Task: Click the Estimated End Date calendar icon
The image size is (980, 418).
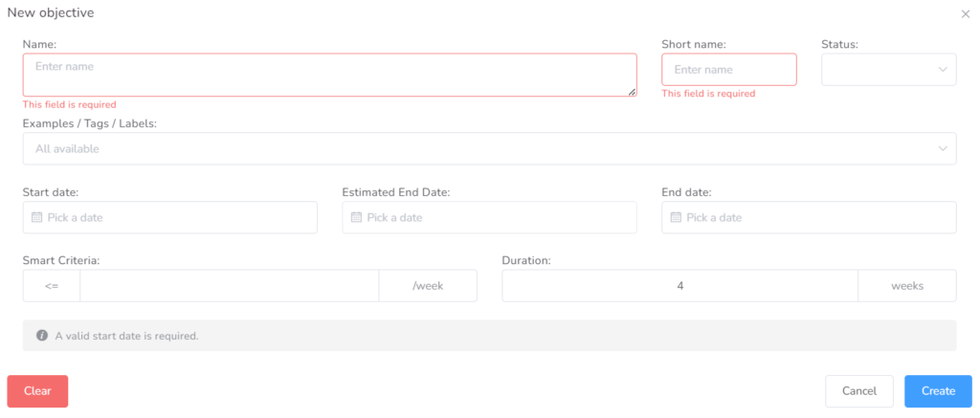Action: (356, 217)
